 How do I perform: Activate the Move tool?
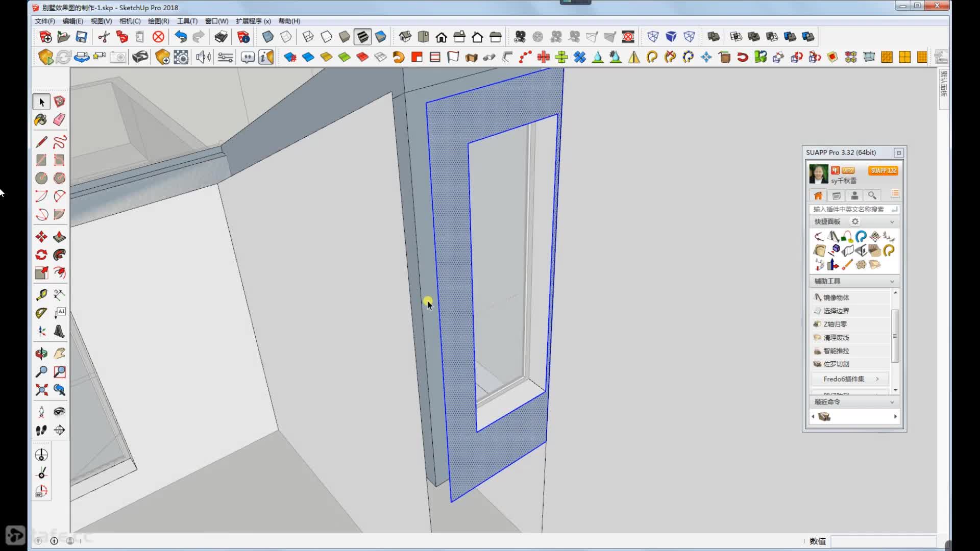point(41,237)
